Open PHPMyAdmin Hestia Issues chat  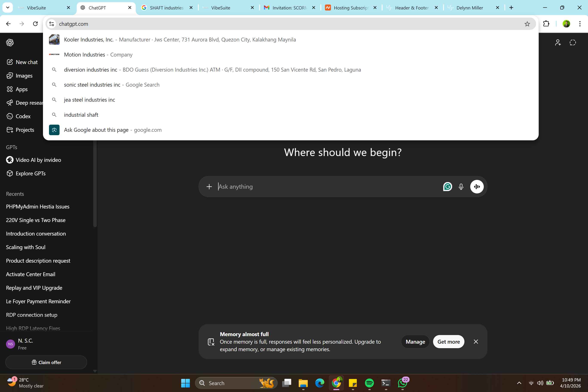(x=37, y=207)
